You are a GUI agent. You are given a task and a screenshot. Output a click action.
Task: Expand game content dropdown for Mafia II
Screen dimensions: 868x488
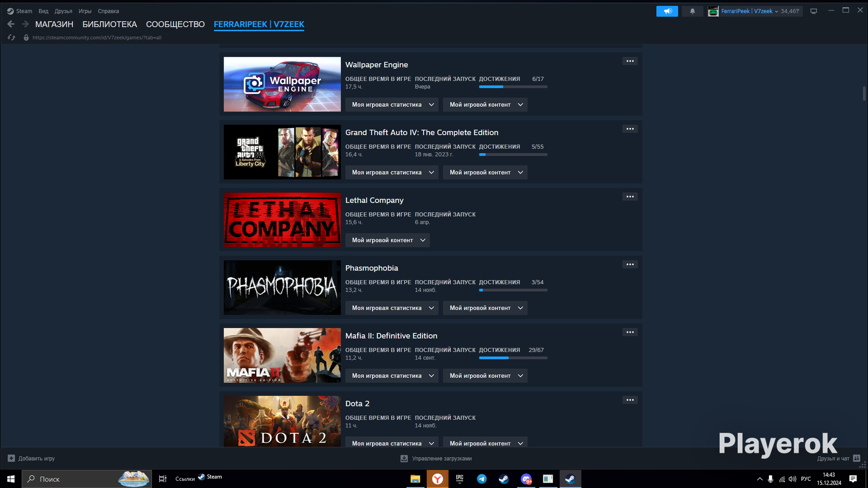pyautogui.click(x=485, y=376)
